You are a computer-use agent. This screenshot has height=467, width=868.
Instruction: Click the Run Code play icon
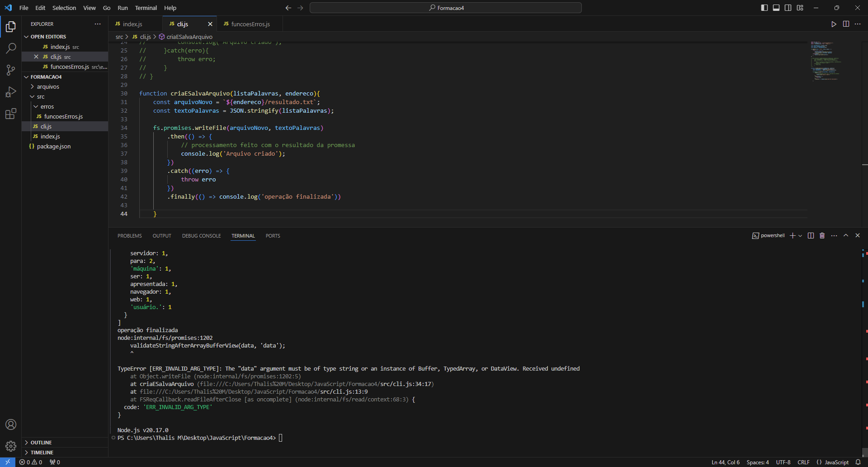pyautogui.click(x=834, y=24)
